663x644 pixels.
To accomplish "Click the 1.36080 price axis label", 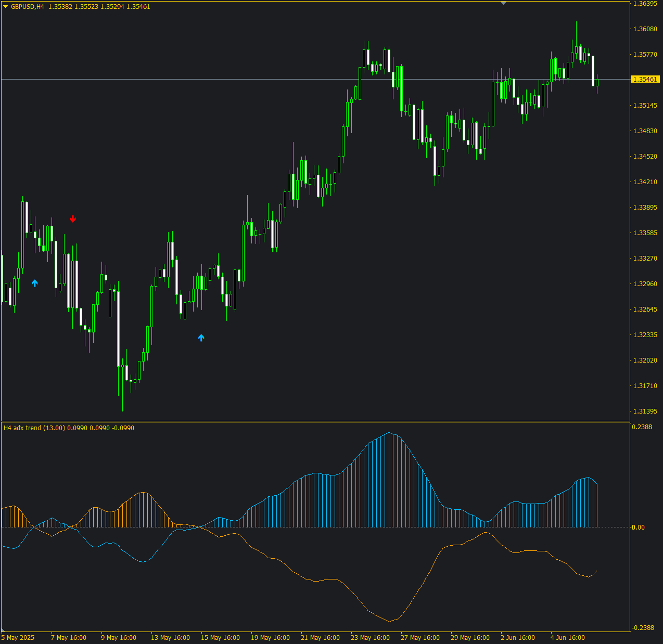I will tap(645, 29).
